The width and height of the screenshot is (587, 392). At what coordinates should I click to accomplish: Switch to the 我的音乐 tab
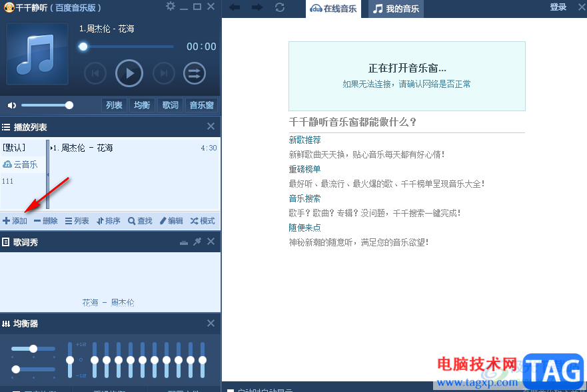point(396,9)
